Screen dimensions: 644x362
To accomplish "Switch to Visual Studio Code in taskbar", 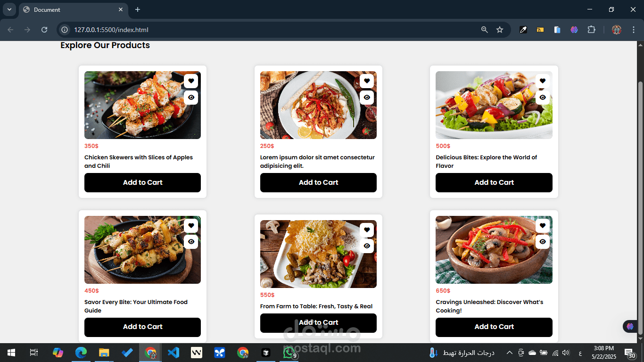I will (x=173, y=353).
